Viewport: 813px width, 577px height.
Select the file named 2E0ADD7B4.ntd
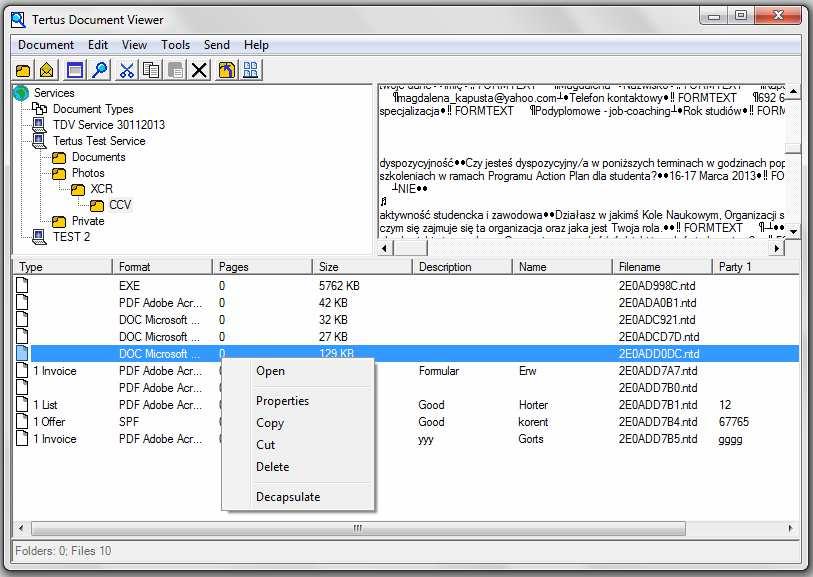(x=657, y=422)
